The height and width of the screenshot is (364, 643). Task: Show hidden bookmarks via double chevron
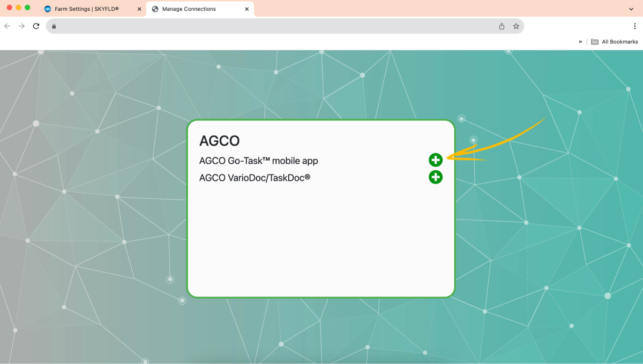point(580,42)
